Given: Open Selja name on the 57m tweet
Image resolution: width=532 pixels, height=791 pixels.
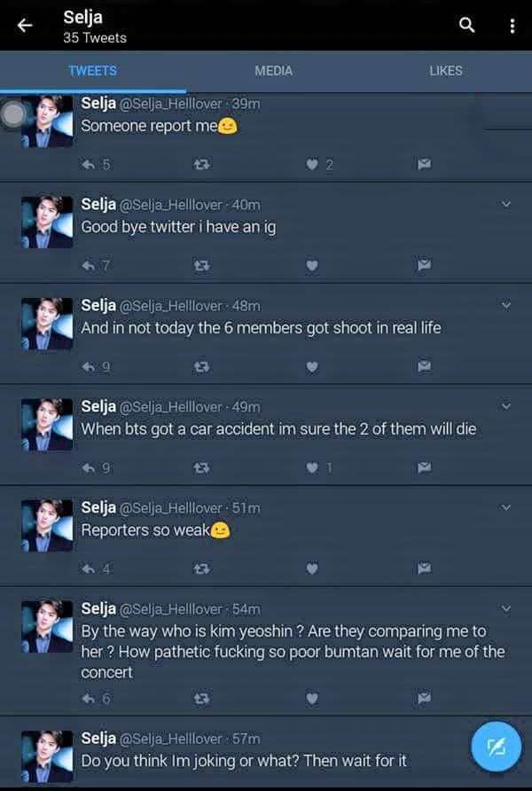Looking at the screenshot, I should point(98,738).
